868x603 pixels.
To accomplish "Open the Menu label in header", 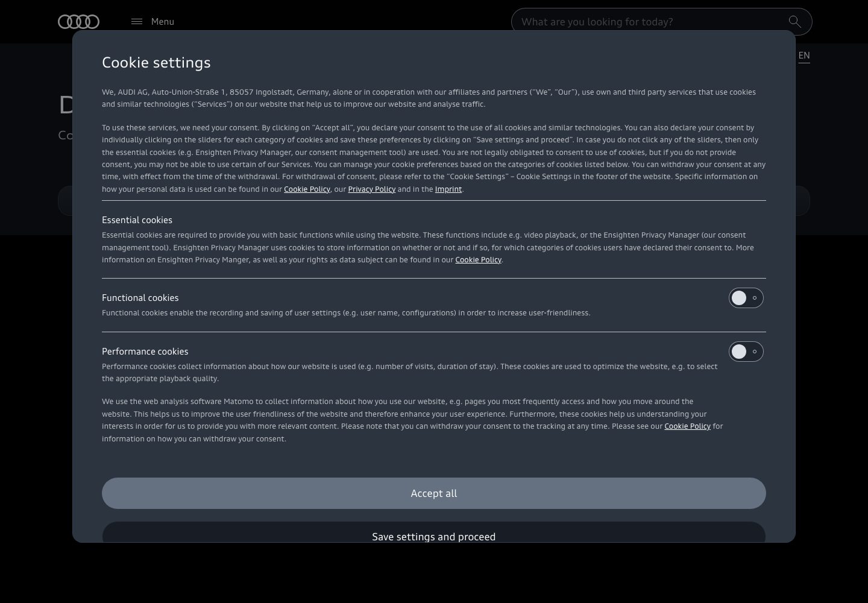I will [163, 22].
